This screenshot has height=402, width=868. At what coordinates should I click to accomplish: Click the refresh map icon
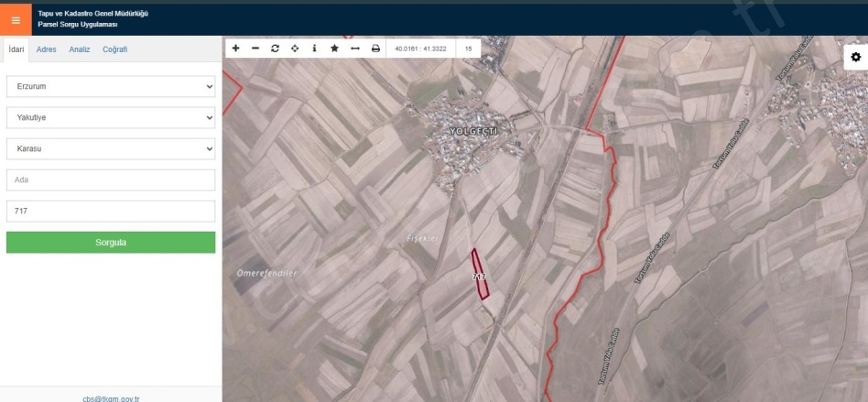275,49
